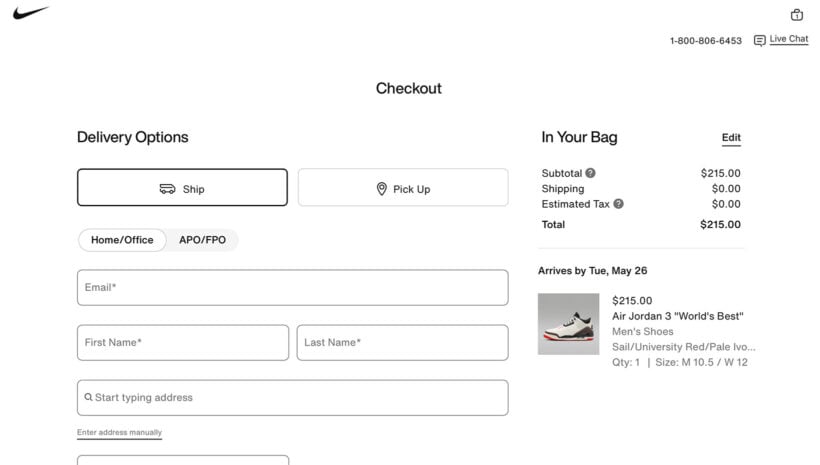
Task: Switch to the APO/FPO address type
Action: pos(202,240)
